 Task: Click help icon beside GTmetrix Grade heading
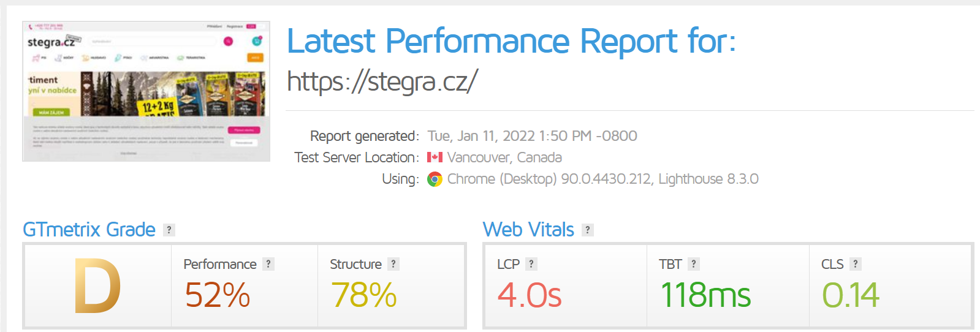[169, 230]
